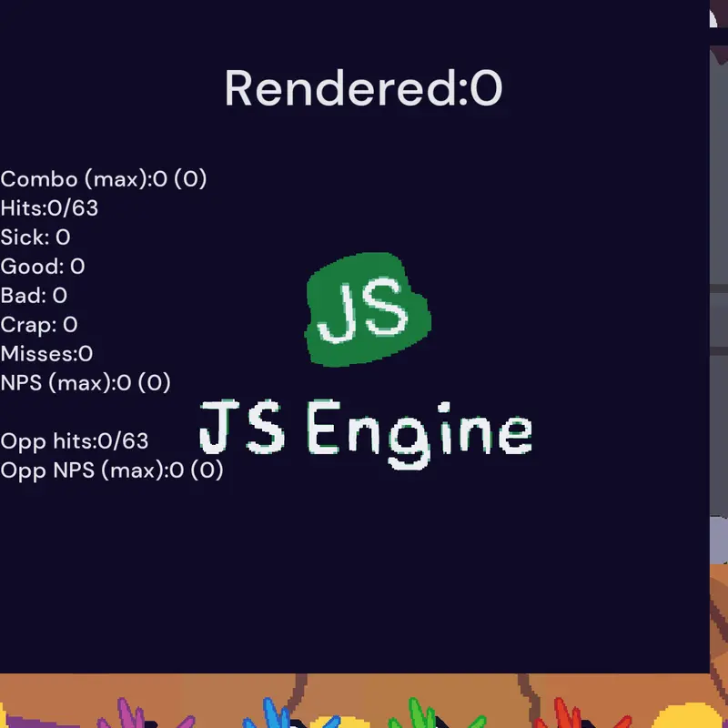
Task: Click the "JS Engine" title text
Action: point(366,434)
